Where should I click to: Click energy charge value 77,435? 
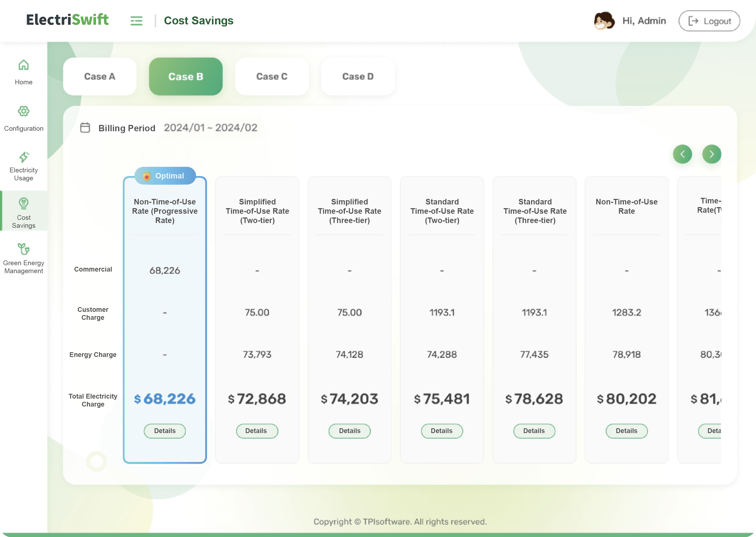pyautogui.click(x=534, y=355)
